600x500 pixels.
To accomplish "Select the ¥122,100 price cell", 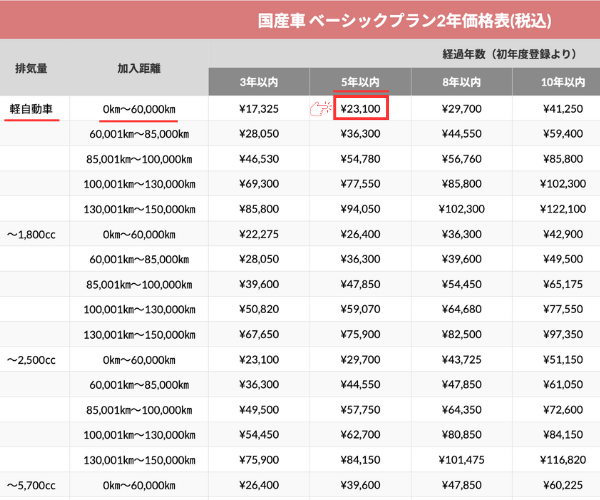I will click(x=558, y=209).
